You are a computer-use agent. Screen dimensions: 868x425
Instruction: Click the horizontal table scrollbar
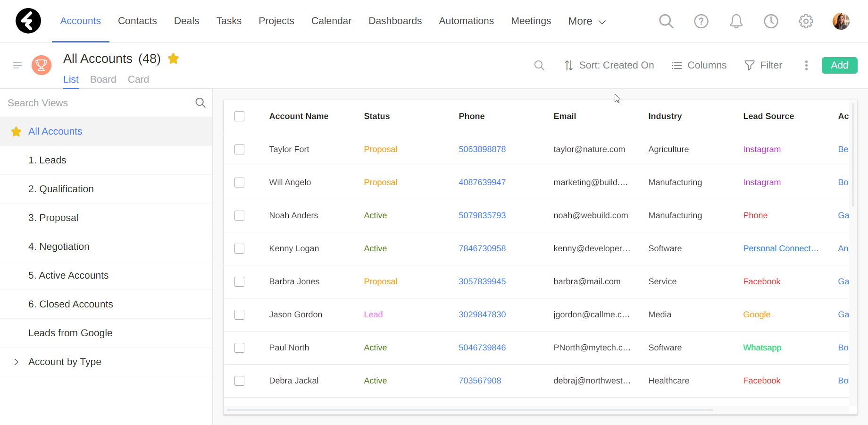coord(470,410)
